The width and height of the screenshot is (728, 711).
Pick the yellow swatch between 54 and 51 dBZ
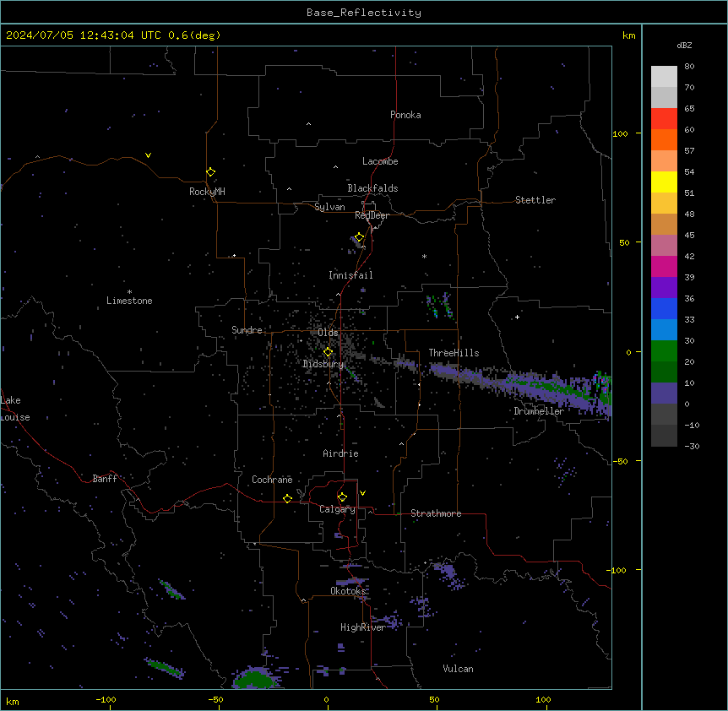tap(664, 182)
